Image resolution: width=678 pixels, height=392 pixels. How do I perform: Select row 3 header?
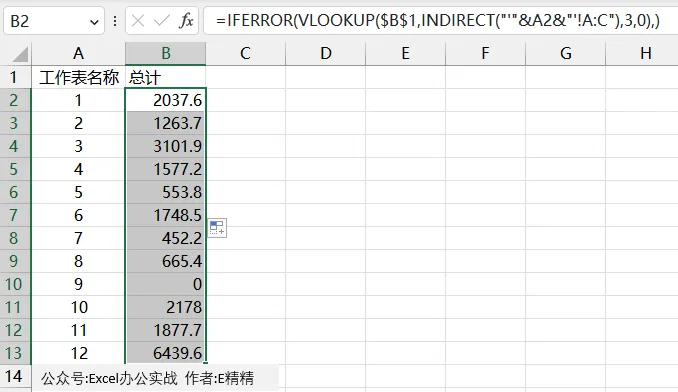(x=15, y=123)
